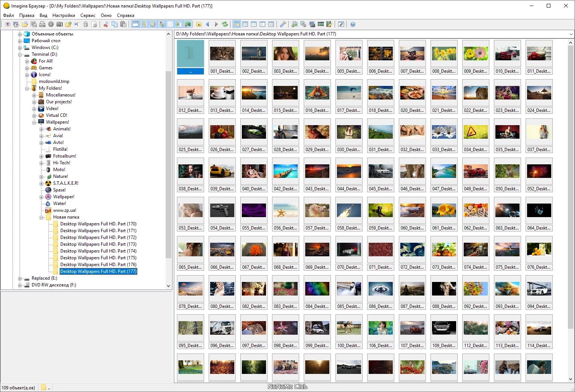Collapse the Wallpapers! tree node
Viewport: 575px width, 392px height.
34,122
